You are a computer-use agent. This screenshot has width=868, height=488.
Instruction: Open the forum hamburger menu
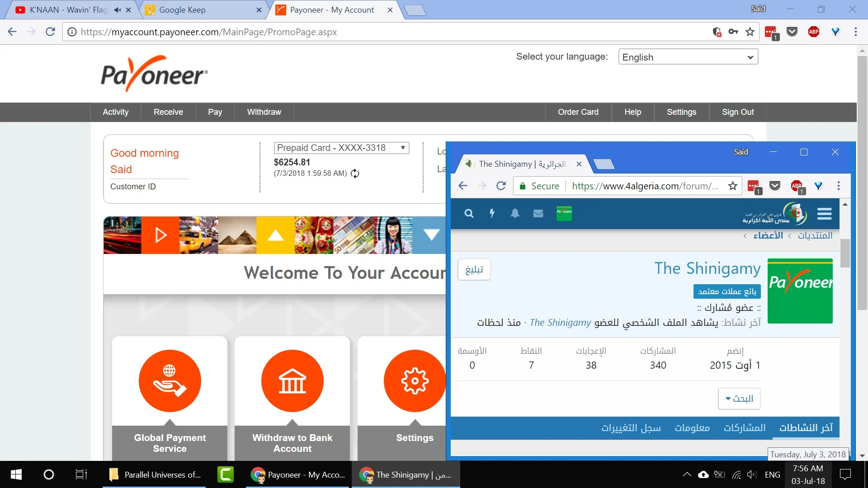coord(824,213)
